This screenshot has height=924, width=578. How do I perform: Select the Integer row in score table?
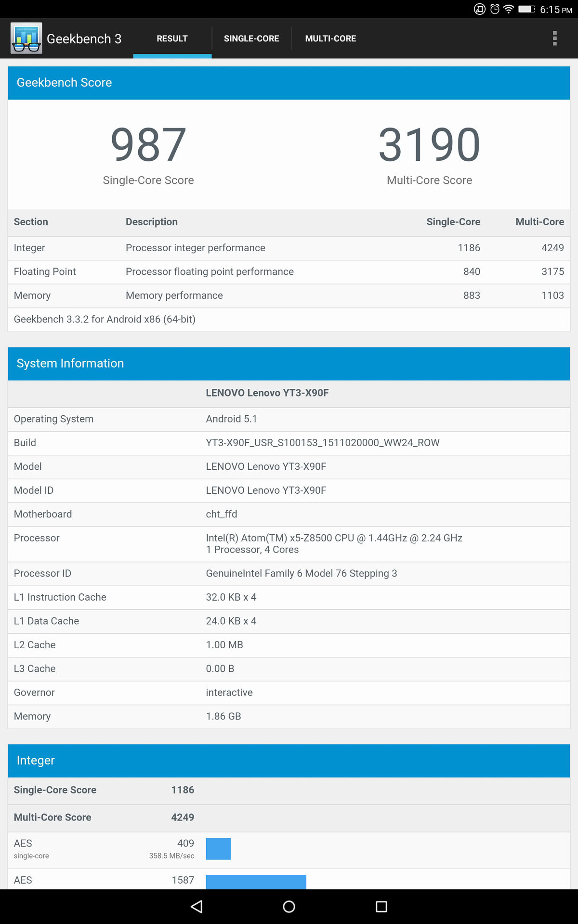(x=289, y=248)
